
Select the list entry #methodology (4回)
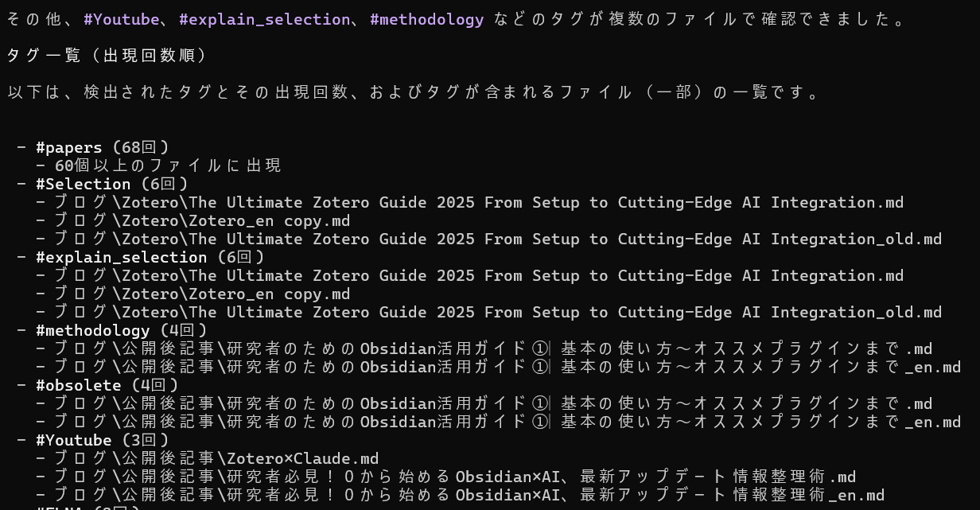coord(122,330)
